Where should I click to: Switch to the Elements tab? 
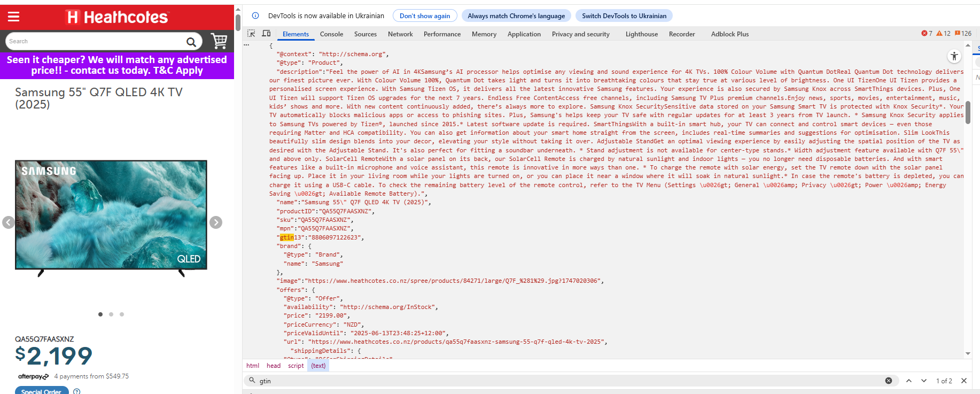(x=295, y=34)
